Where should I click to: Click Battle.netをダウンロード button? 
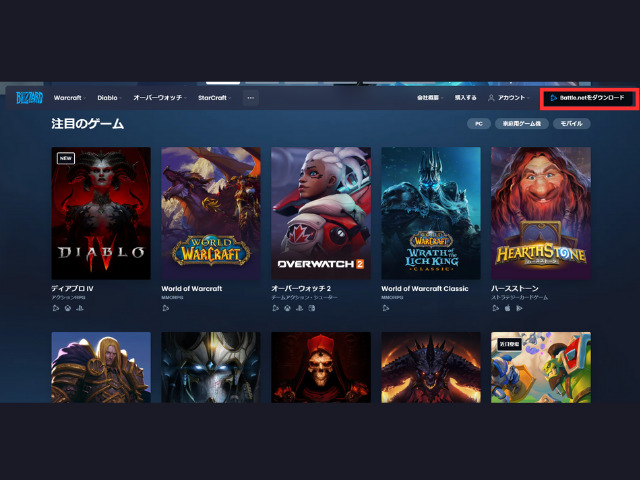click(589, 98)
